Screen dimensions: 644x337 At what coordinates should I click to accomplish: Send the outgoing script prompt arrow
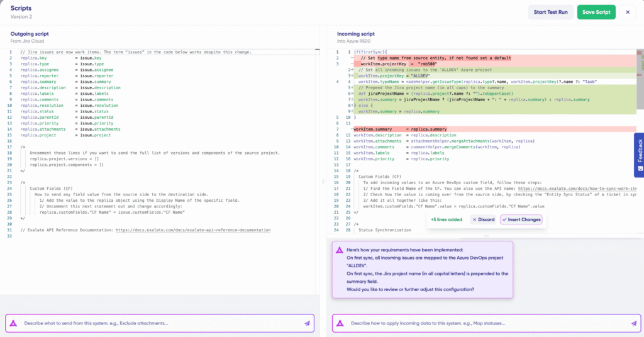[308, 323]
